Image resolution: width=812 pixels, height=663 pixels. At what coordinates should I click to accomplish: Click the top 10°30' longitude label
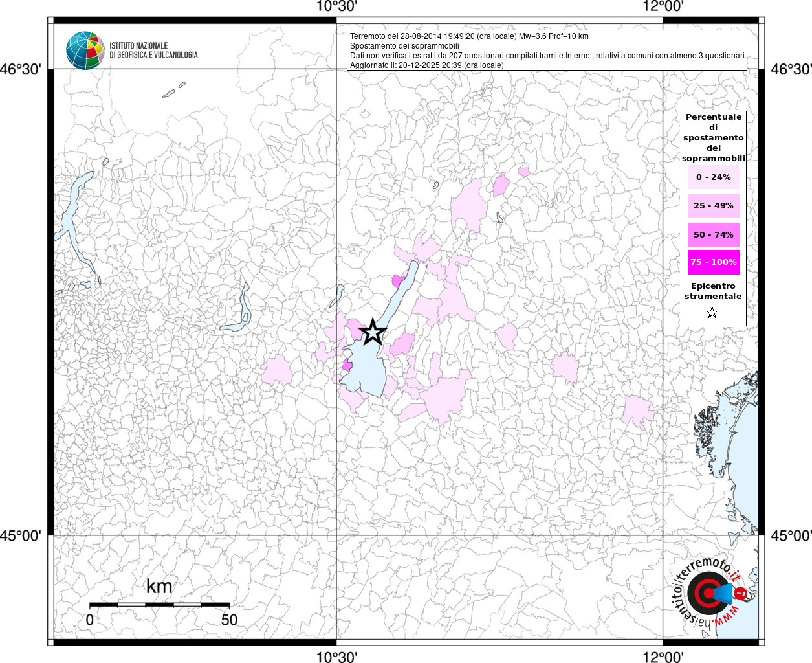(x=336, y=7)
